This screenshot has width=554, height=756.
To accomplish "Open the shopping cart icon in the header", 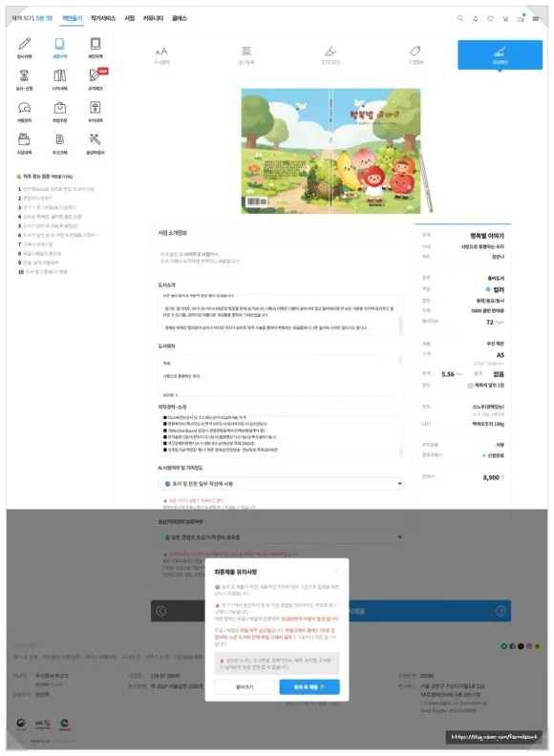I will tap(505, 18).
